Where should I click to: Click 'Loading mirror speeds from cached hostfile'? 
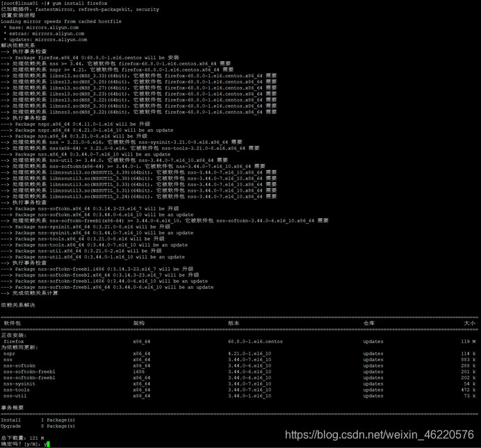click(x=61, y=22)
